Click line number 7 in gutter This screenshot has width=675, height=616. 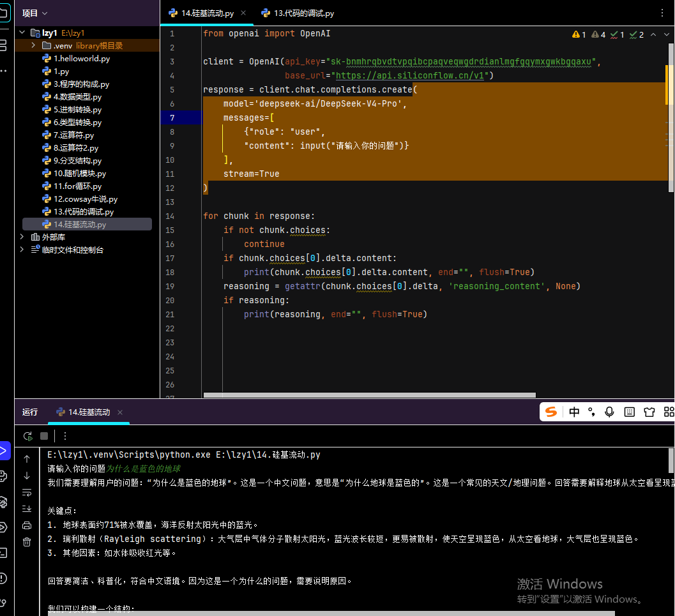click(172, 117)
